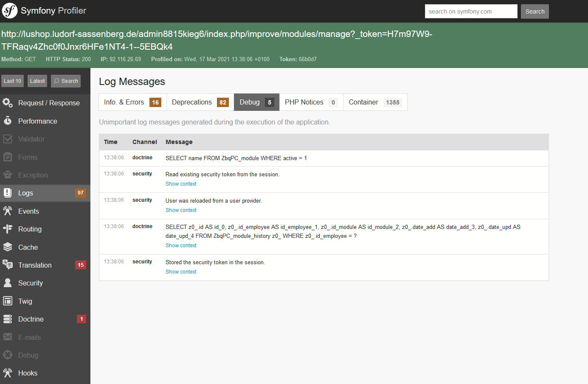Click the Forms clipboard icon
This screenshot has width=588, height=384.
tap(8, 157)
